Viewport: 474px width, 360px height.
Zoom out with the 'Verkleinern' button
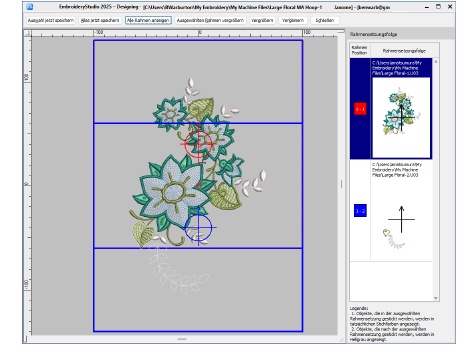click(293, 20)
